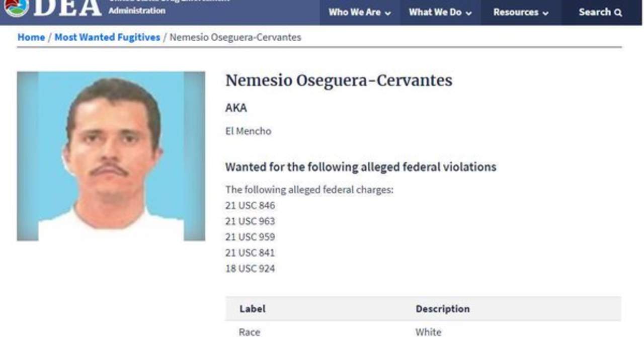
Task: Expand the chevron beside Who We Are
Action: 388,13
